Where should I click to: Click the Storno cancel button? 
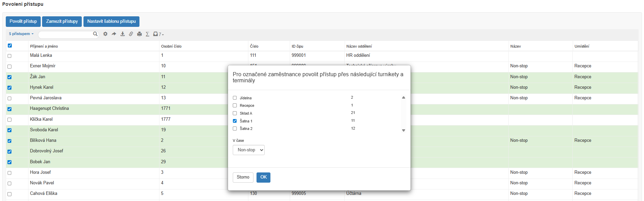[x=243, y=177]
